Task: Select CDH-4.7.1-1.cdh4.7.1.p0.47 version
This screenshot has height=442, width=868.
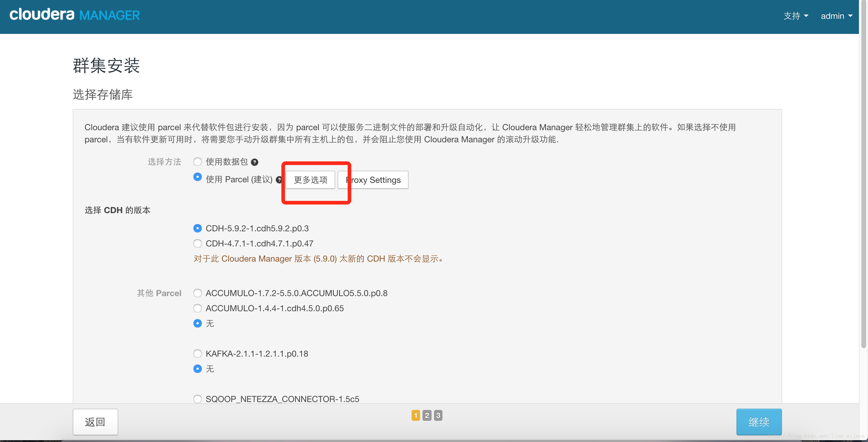Action: 198,243
